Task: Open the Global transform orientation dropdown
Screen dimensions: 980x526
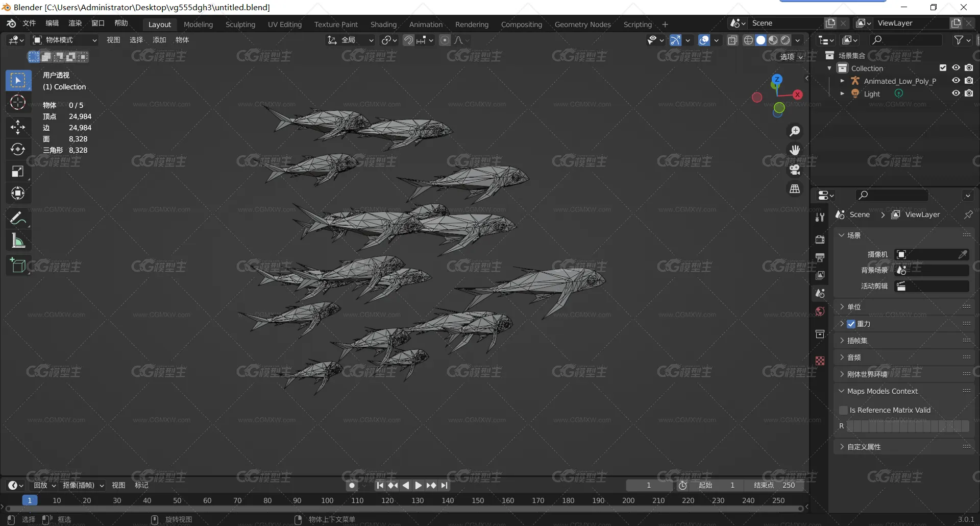Action: tap(351, 40)
